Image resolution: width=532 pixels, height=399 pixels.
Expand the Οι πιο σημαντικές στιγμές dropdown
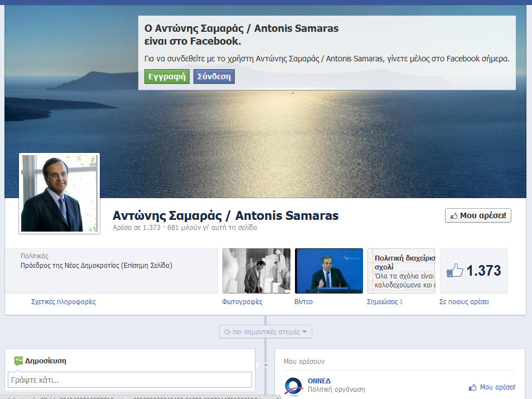265,331
